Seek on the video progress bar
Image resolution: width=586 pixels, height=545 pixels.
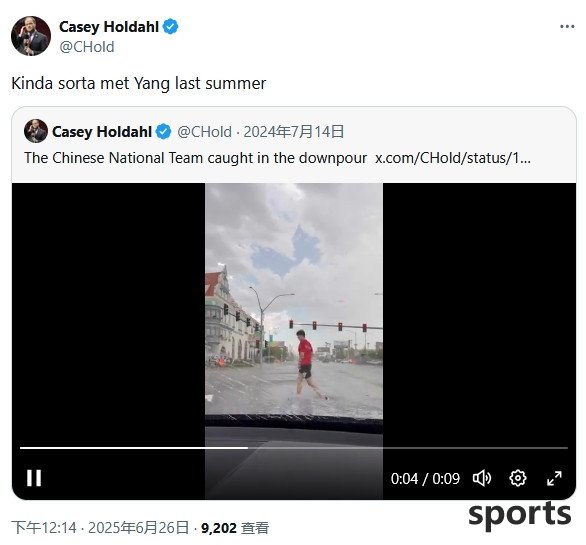[x=294, y=447]
